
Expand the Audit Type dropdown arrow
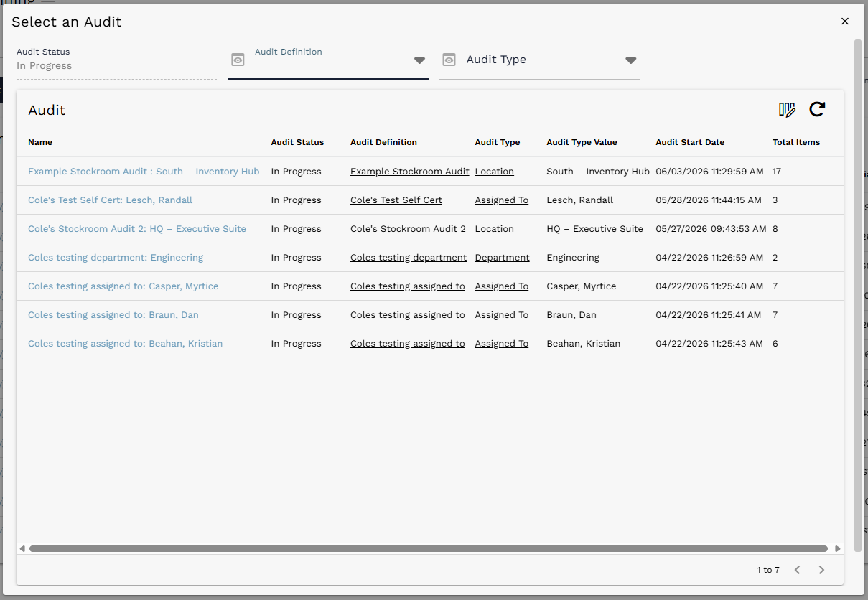coord(631,60)
